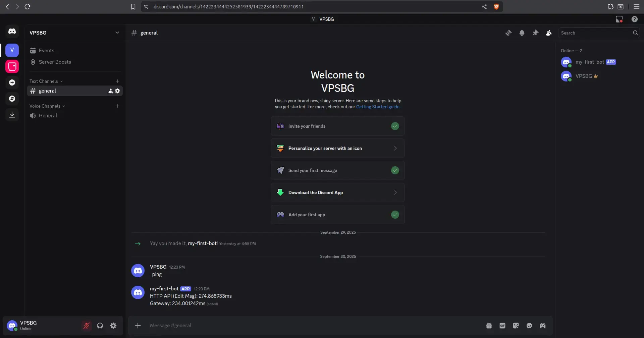Collapse the Voice Channels category
Viewport: 644px width, 338px height.
(47, 106)
